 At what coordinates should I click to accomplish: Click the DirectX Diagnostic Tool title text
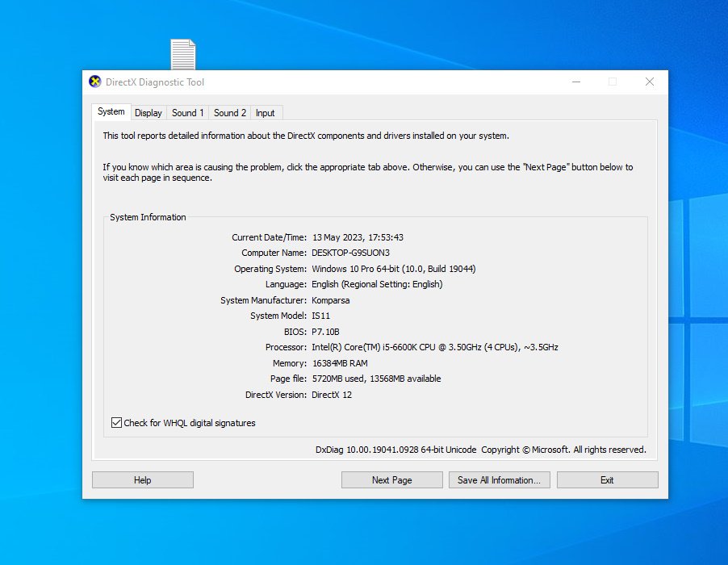(x=155, y=82)
